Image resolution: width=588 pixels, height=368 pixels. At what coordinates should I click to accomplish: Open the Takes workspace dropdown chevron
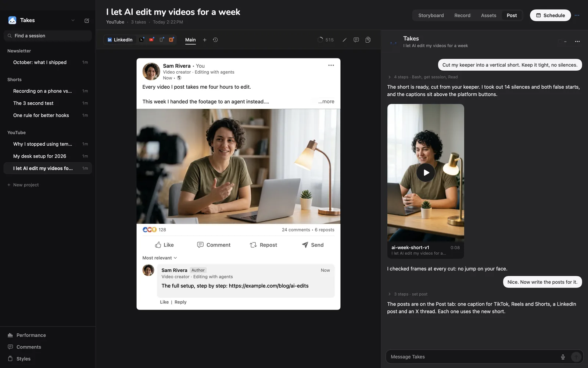(x=73, y=20)
